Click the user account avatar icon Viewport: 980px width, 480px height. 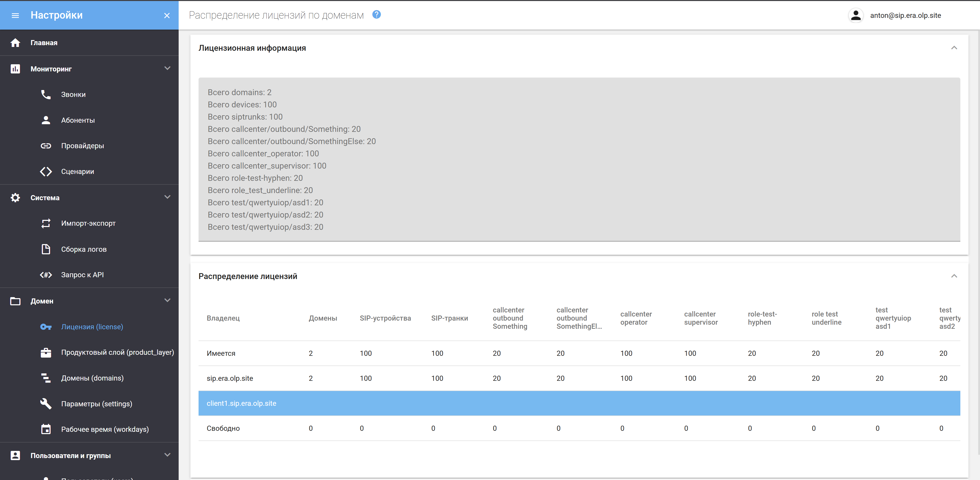(856, 16)
